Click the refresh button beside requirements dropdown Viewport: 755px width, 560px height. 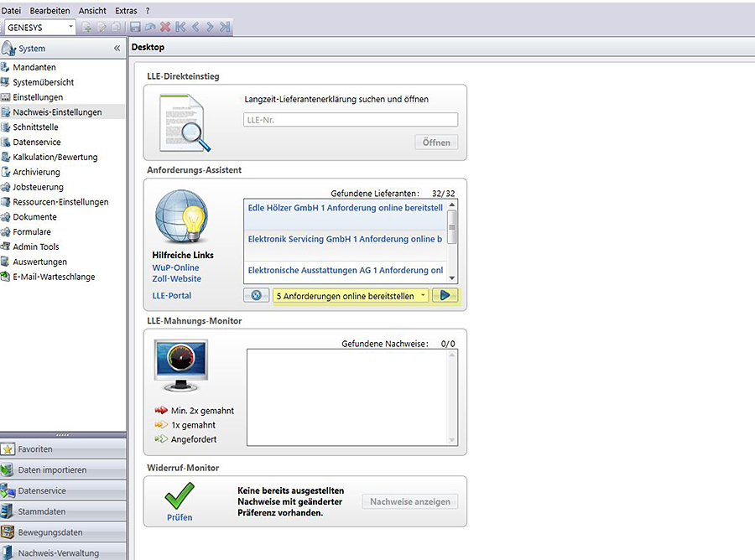coord(257,295)
